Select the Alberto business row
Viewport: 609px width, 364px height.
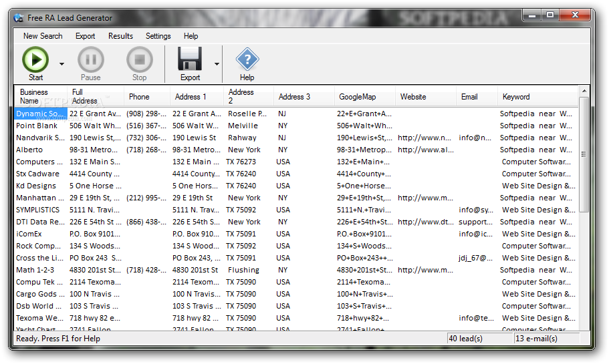[x=296, y=150]
